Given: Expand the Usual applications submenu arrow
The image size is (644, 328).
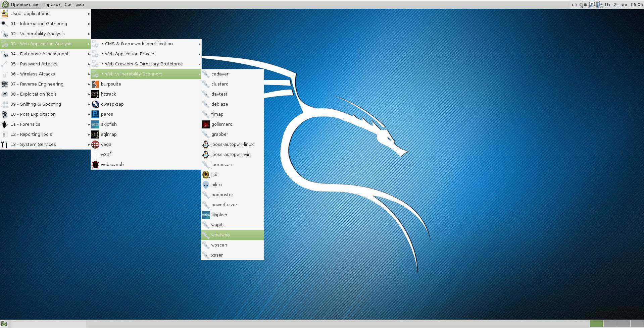Looking at the screenshot, I should pyautogui.click(x=89, y=14).
